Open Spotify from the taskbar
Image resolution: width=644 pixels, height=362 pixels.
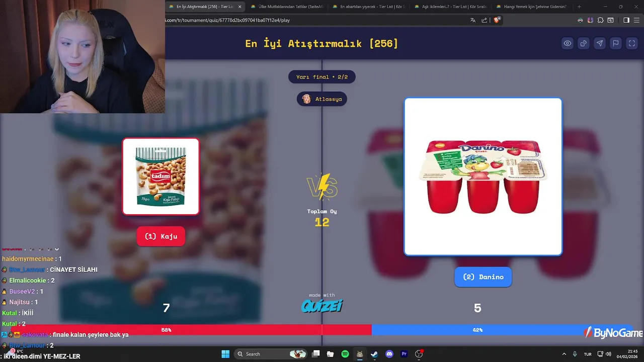[345, 354]
